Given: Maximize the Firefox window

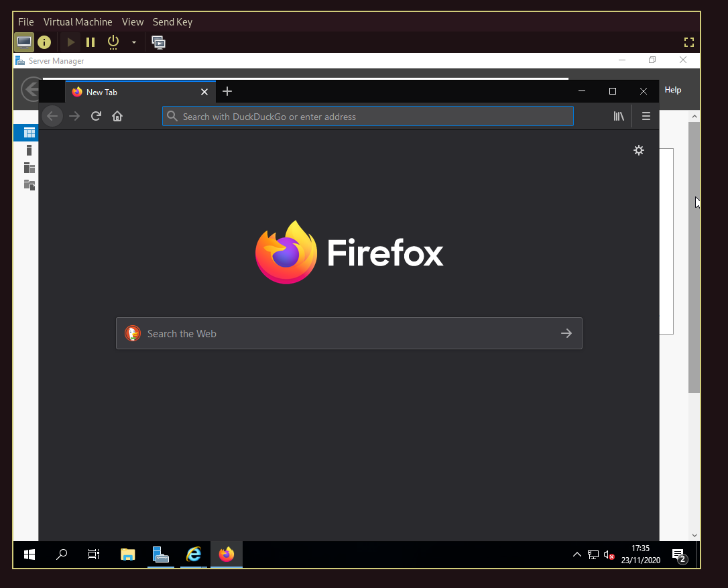Looking at the screenshot, I should click(613, 91).
